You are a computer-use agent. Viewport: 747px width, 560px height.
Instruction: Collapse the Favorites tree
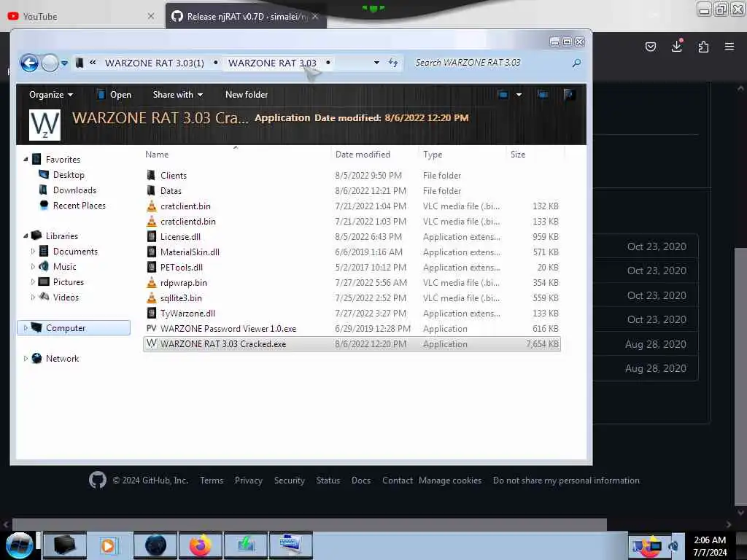click(26, 160)
